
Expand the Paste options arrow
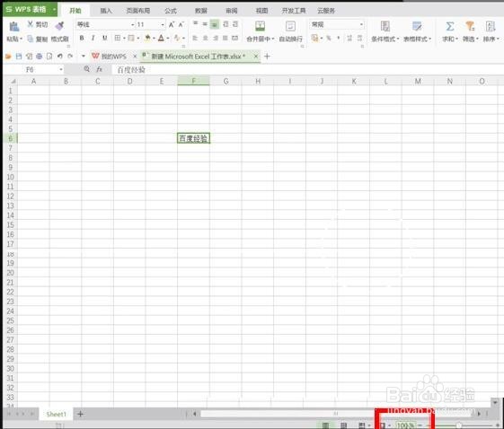tap(22, 39)
